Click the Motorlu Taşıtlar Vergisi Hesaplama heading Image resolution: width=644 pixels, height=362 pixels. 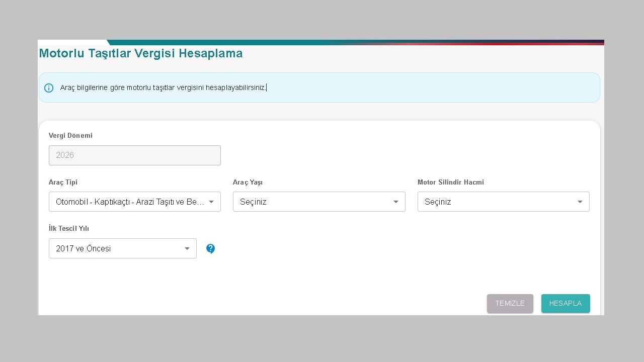tap(141, 53)
